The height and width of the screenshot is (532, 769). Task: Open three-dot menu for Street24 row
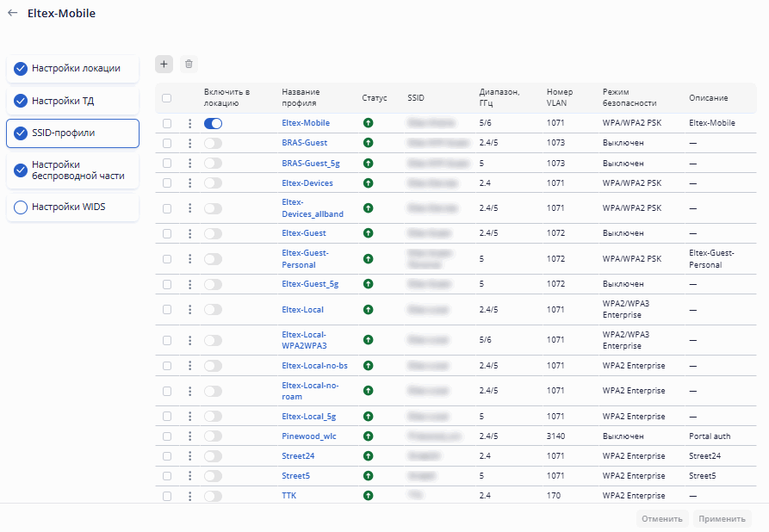189,456
